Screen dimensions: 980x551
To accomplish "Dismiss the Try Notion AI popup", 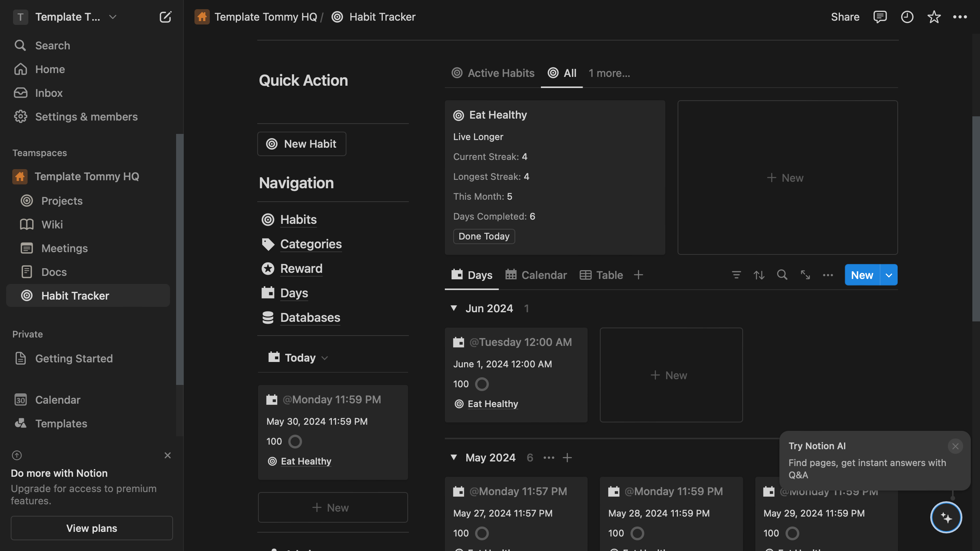I will (x=955, y=446).
